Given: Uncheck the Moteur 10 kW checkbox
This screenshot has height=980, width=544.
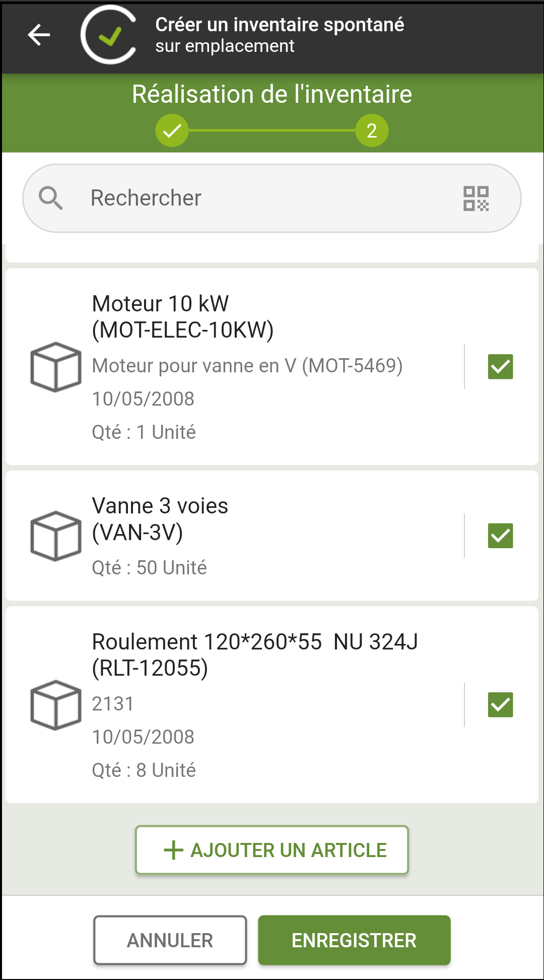Looking at the screenshot, I should pyautogui.click(x=501, y=367).
